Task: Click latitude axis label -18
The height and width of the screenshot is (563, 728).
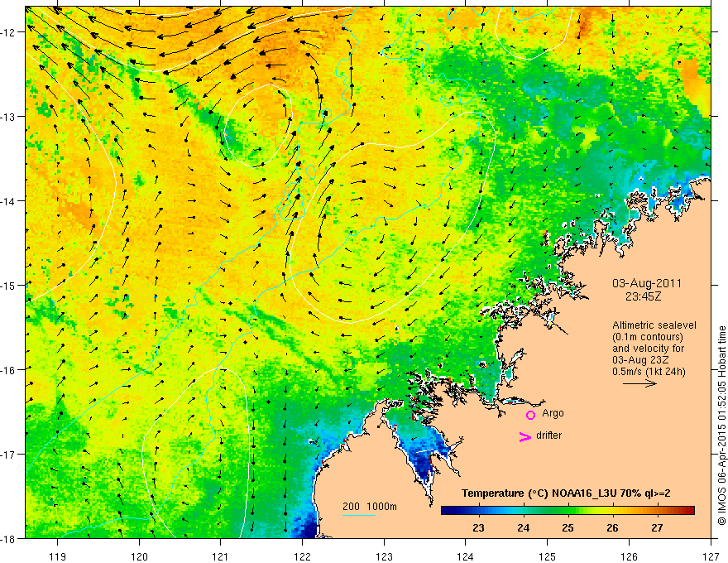Action: coord(9,538)
